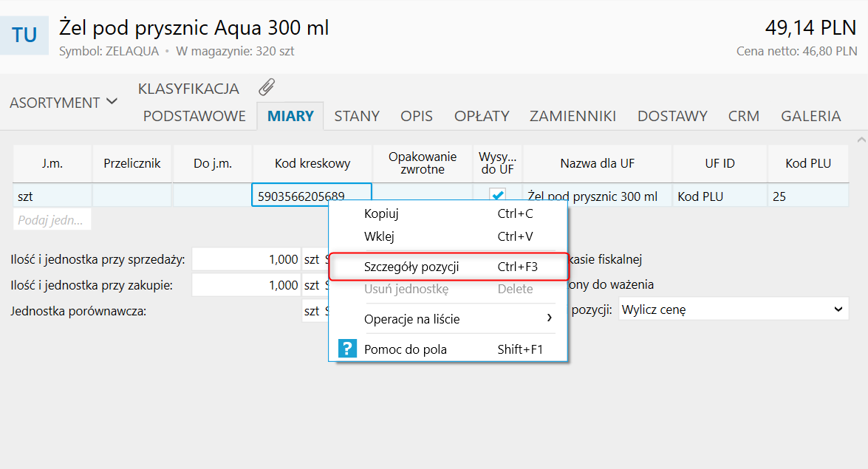Click the Kod kreskowy column header
868x469 pixels.
312,163
